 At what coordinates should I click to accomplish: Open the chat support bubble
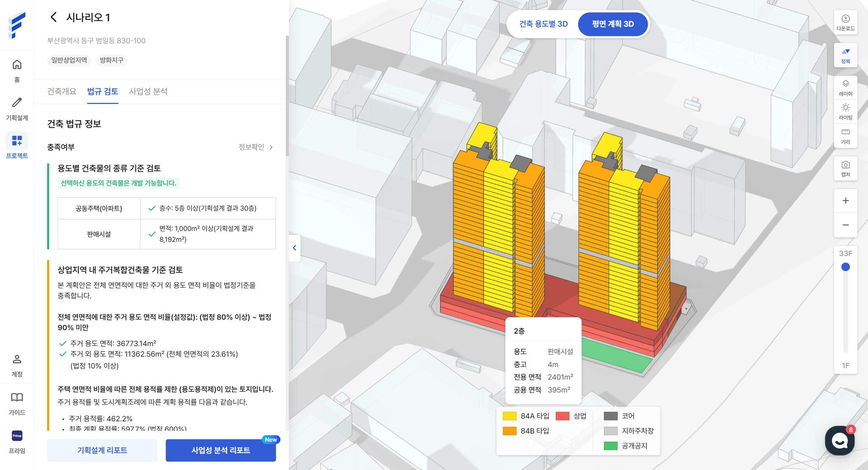tap(839, 440)
